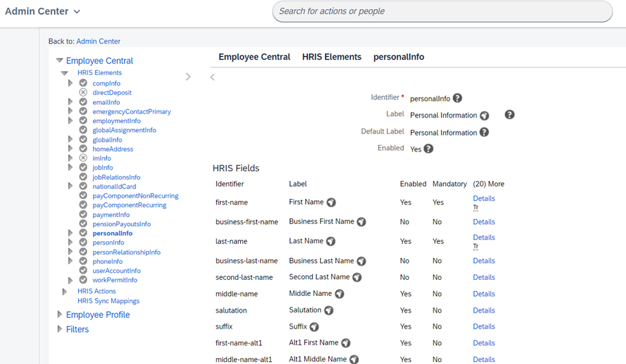Image resolution: width=626 pixels, height=364 pixels.
Task: Open translation globe for Suffix
Action: pyautogui.click(x=314, y=327)
